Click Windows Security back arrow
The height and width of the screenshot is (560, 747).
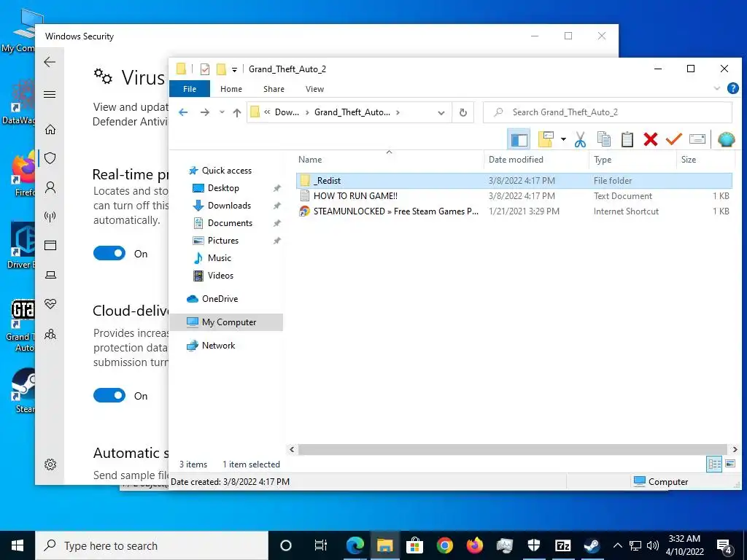[50, 62]
